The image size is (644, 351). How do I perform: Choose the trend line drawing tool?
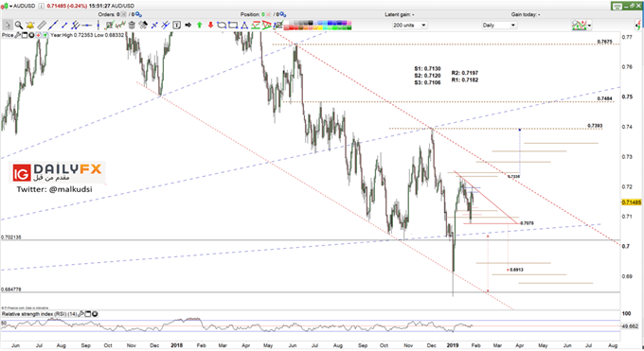(53, 25)
